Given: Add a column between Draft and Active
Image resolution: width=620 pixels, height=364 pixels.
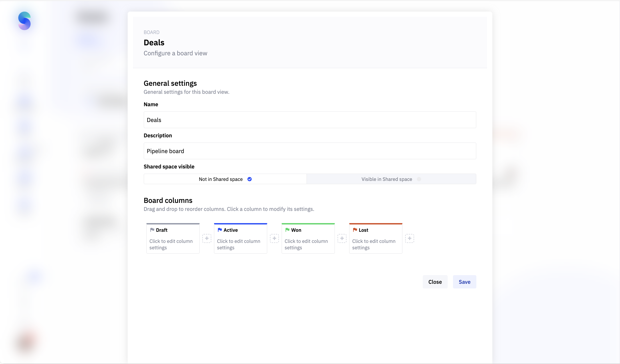Looking at the screenshot, I should (207, 238).
